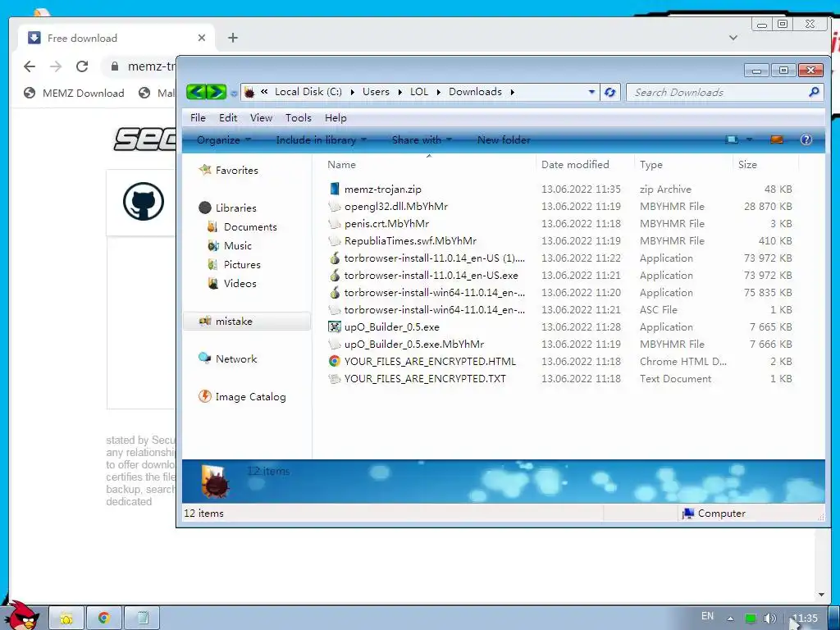The width and height of the screenshot is (840, 630).
Task: Open the File menu in Explorer
Action: click(198, 118)
